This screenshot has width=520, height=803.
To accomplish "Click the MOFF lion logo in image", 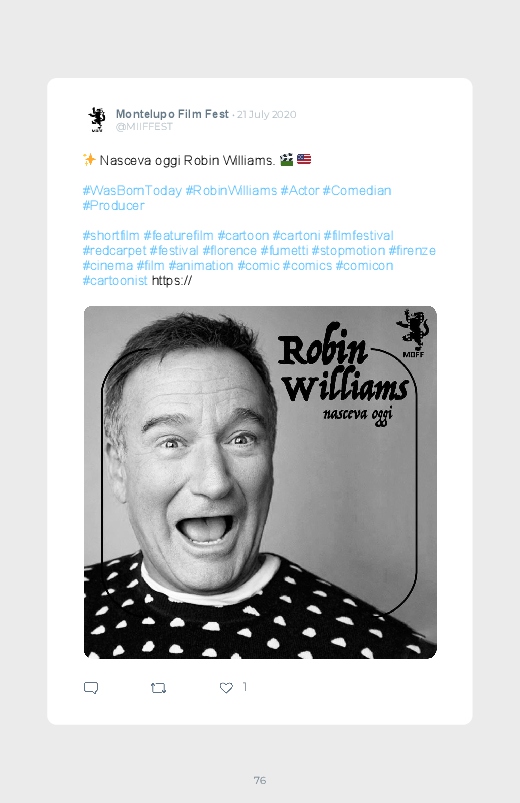I will click(x=413, y=333).
